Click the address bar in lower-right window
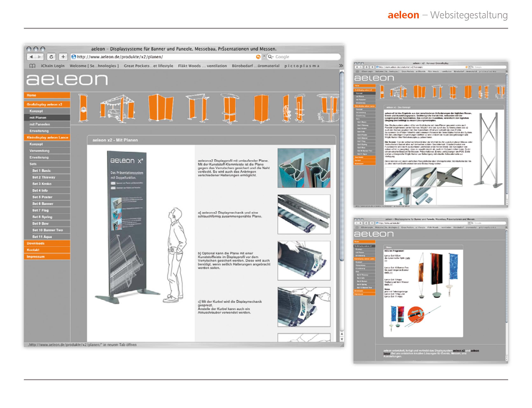Viewport: 532px width, 408px height. 422,223
